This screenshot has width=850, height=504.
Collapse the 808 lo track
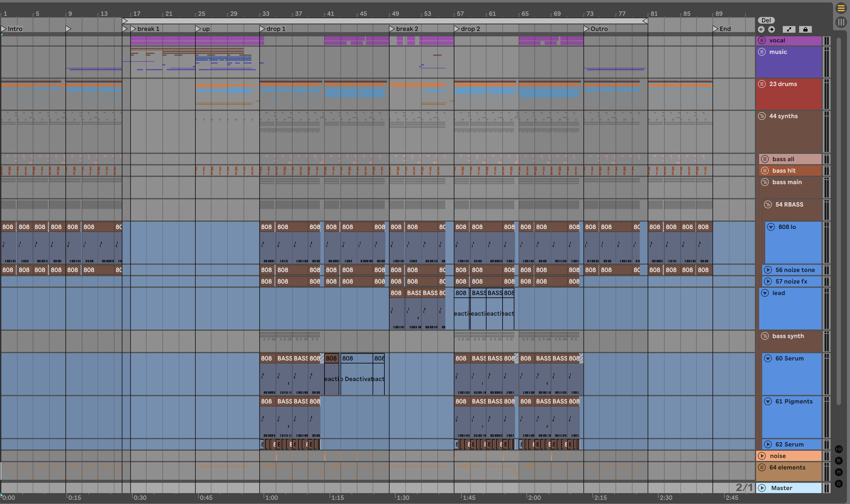click(x=771, y=227)
